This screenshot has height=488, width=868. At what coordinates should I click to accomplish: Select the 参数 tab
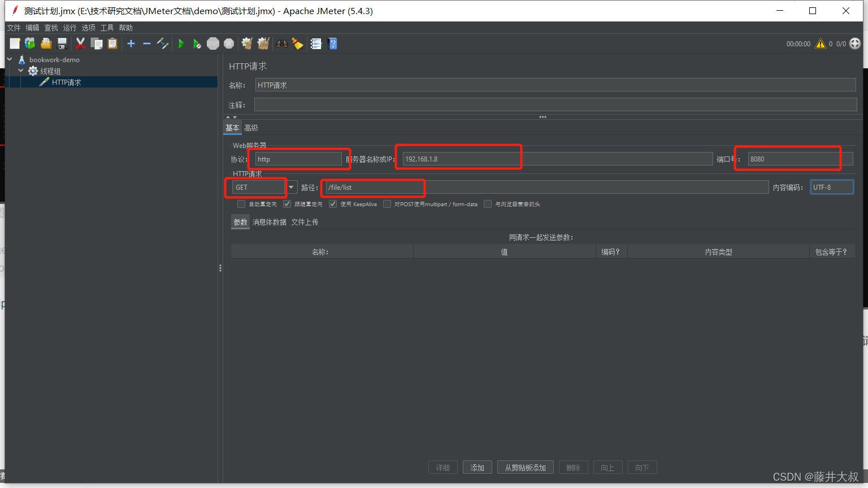point(240,222)
